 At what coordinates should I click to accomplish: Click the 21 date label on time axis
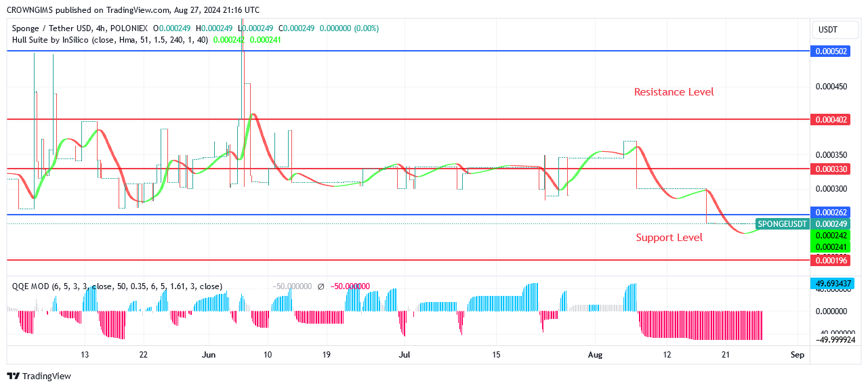[726, 355]
